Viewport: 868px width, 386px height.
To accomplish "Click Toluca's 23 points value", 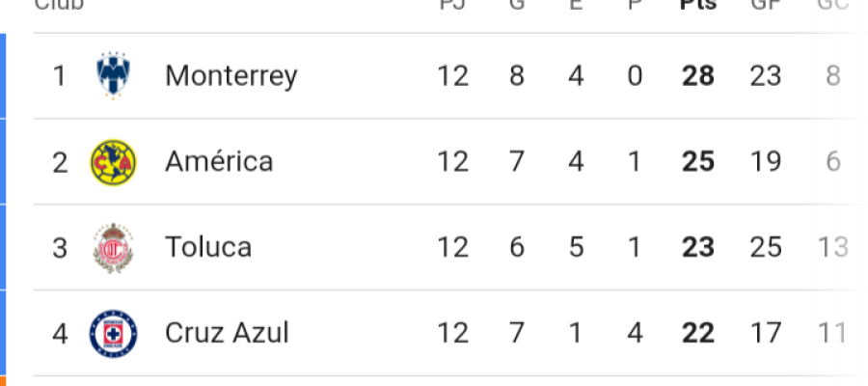I will pyautogui.click(x=697, y=247).
